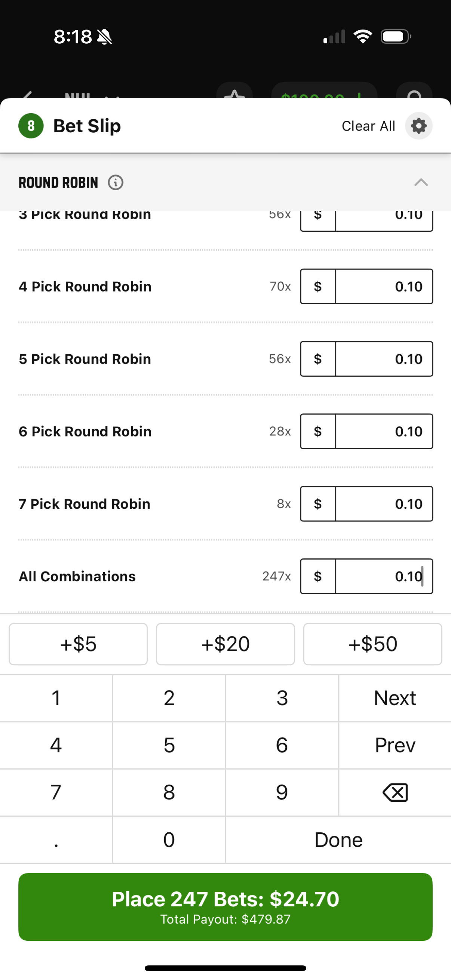Tap Round Robin info icon
Viewport: 451px width, 980px height.
pyautogui.click(x=115, y=183)
